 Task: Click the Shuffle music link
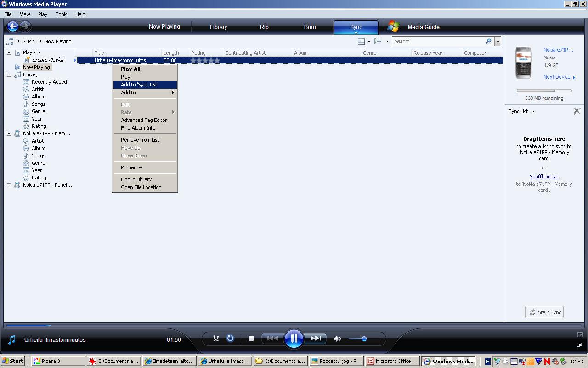(544, 177)
